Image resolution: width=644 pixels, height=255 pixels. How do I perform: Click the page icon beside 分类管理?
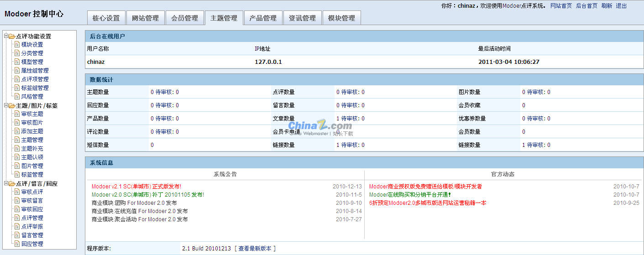click(x=17, y=53)
